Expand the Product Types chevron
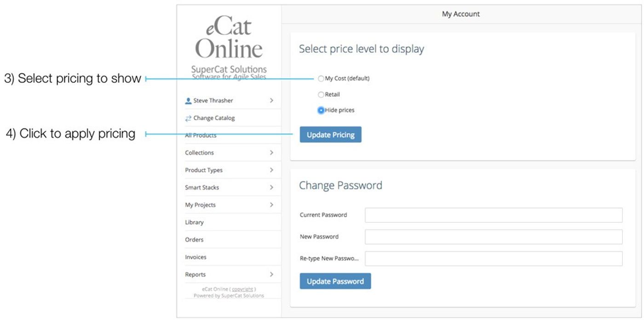 click(x=271, y=170)
